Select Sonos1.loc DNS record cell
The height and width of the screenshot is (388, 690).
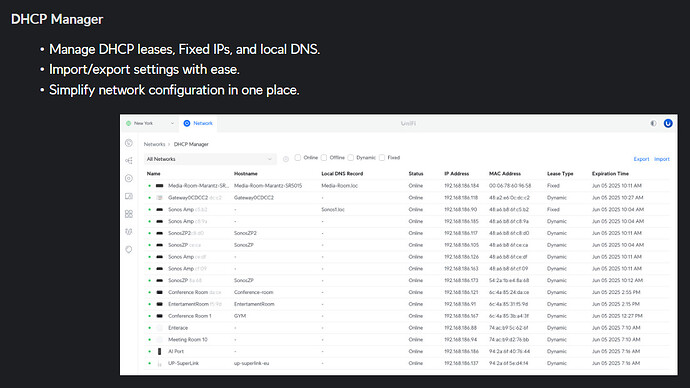coord(333,209)
